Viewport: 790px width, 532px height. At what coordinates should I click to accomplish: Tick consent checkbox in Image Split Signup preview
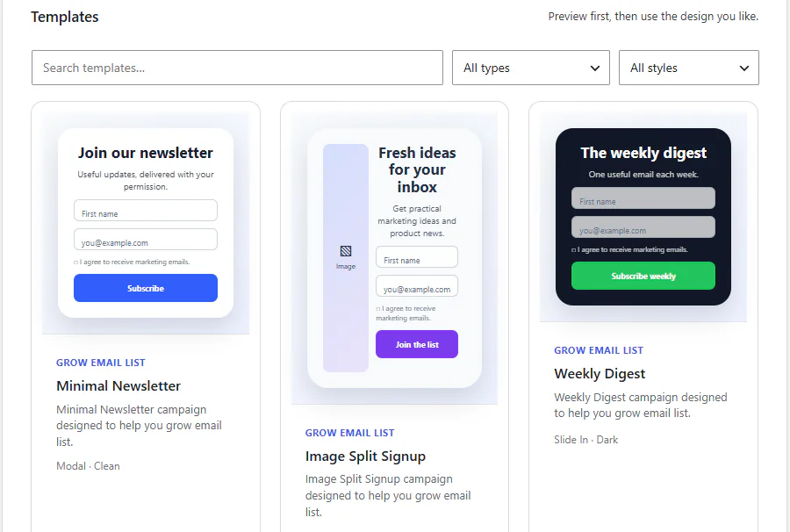[377, 309]
